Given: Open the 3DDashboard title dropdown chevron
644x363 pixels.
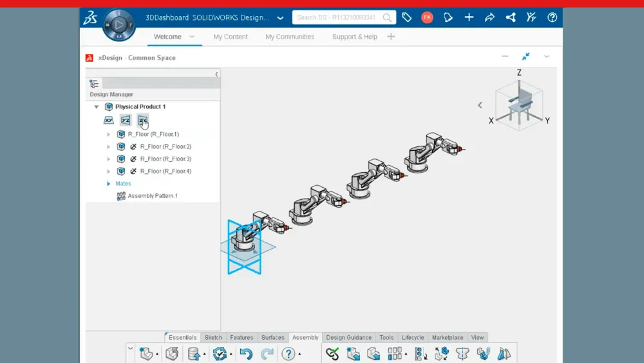Looking at the screenshot, I should click(x=280, y=17).
